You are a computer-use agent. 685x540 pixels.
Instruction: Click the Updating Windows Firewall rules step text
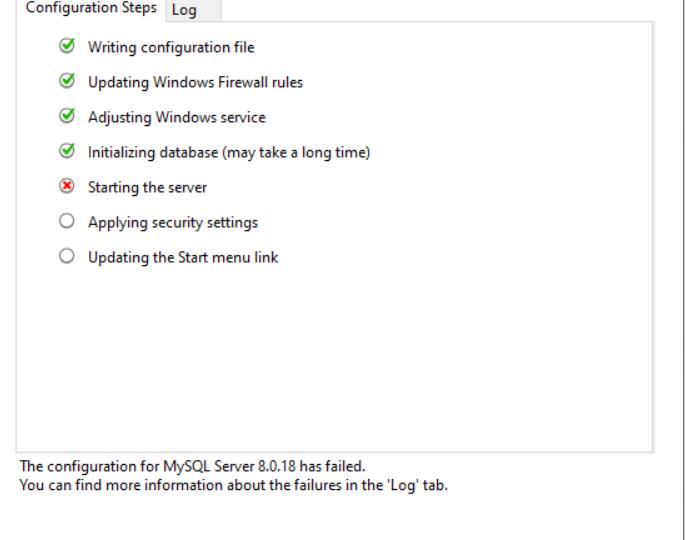click(195, 82)
